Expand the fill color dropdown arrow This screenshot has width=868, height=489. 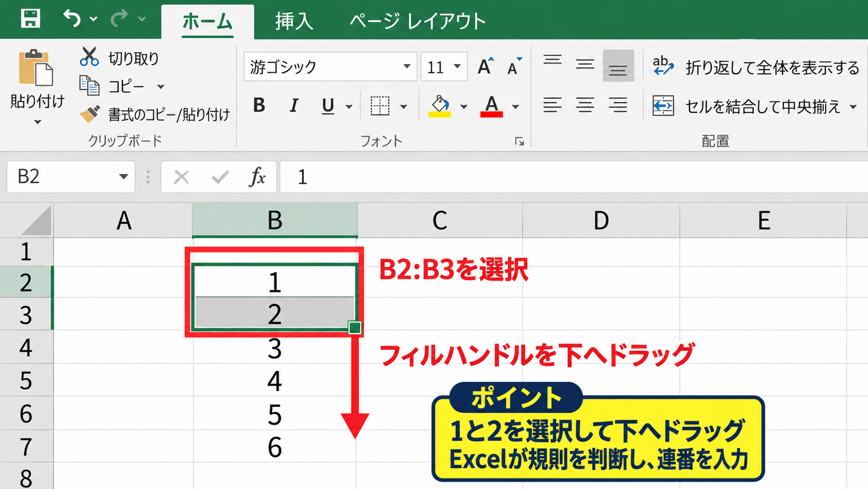pos(464,107)
